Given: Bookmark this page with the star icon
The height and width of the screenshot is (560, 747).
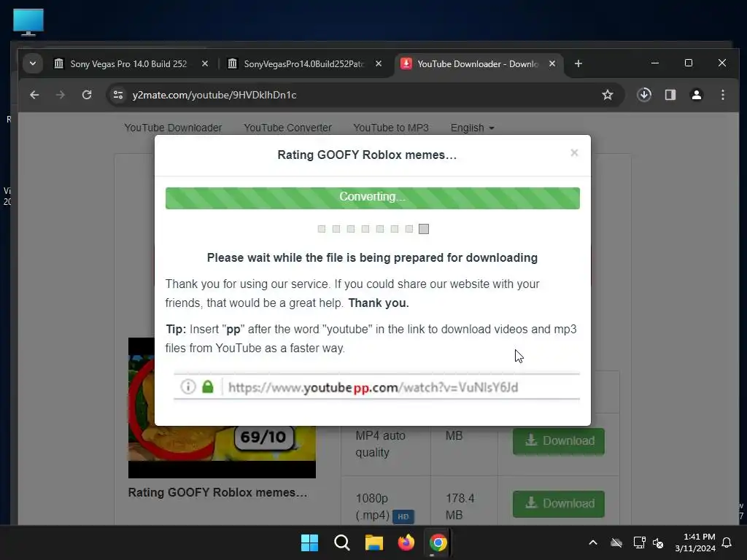Looking at the screenshot, I should click(x=608, y=95).
